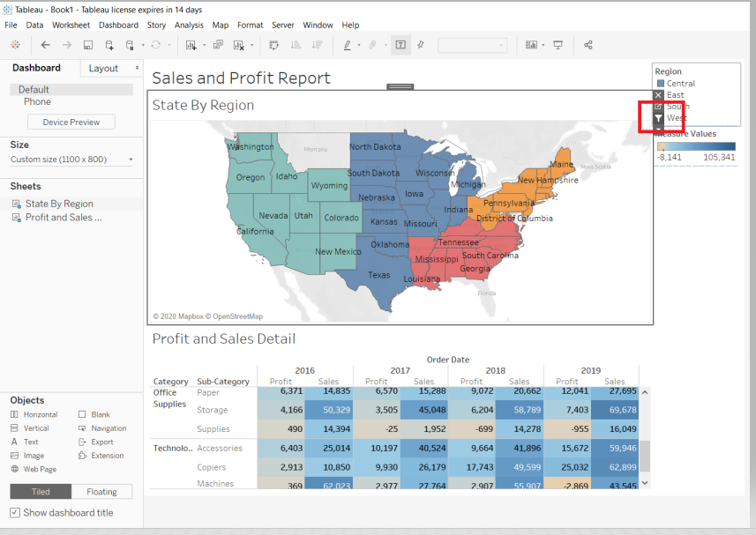The width and height of the screenshot is (756, 535).
Task: Open the toolbar fit dropdown box
Action: coord(473,45)
